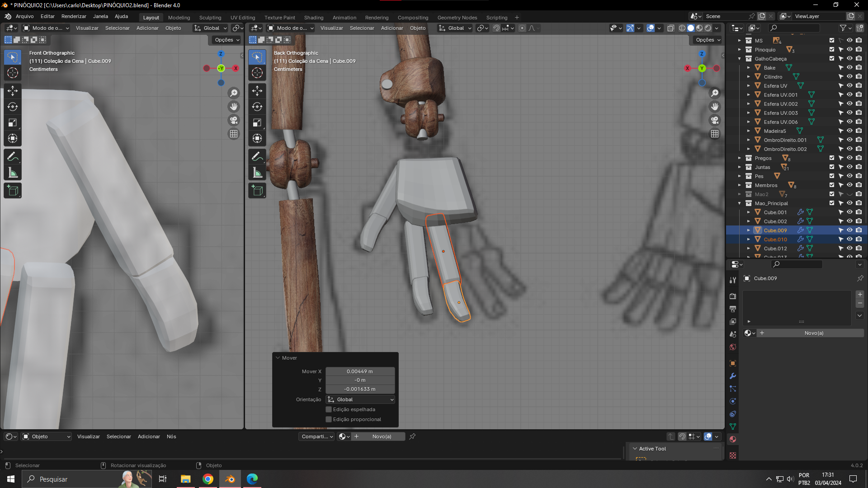Click the Mover X value field

point(360,371)
